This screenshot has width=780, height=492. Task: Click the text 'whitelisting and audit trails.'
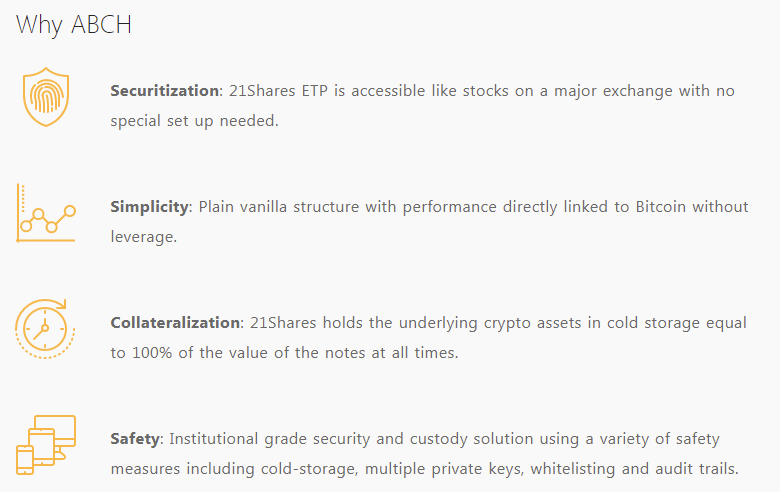tap(634, 469)
